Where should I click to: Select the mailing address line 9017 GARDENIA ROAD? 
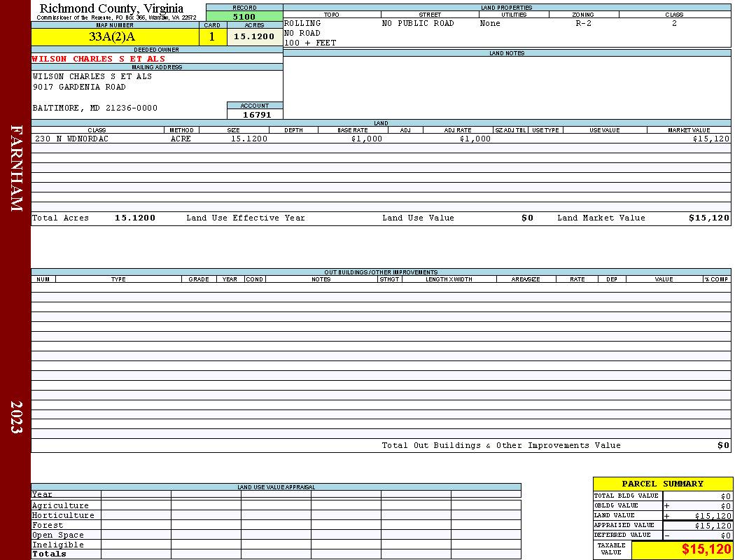(79, 87)
